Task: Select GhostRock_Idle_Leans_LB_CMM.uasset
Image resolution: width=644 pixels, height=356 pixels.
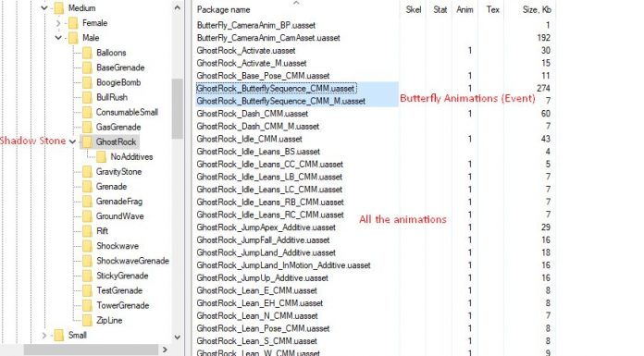Action: [269, 177]
